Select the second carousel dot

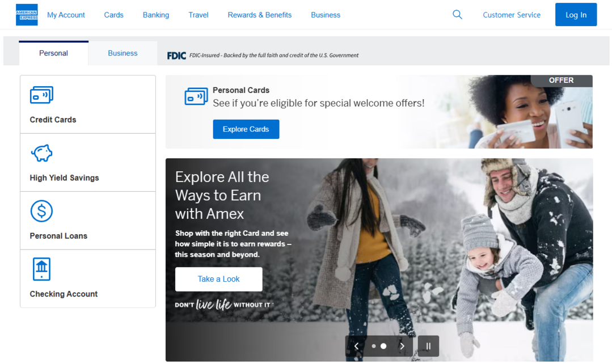click(x=383, y=346)
